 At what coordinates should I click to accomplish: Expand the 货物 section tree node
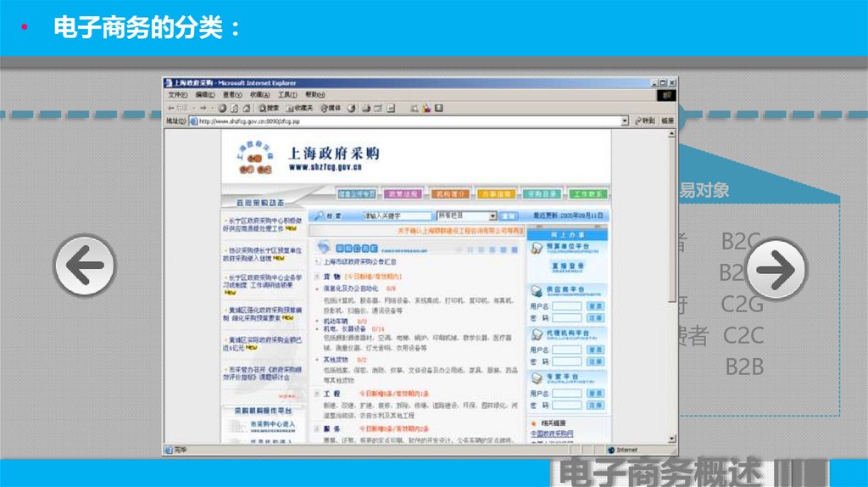(x=317, y=277)
